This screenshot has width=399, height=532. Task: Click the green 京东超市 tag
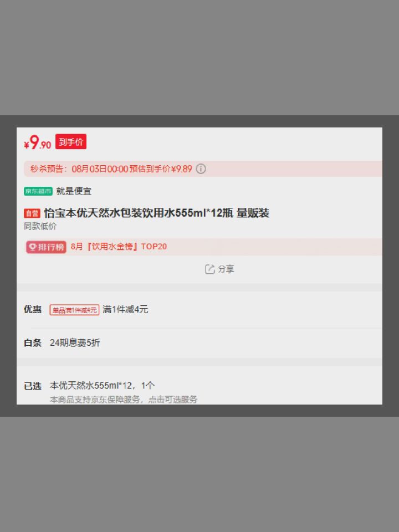38,191
